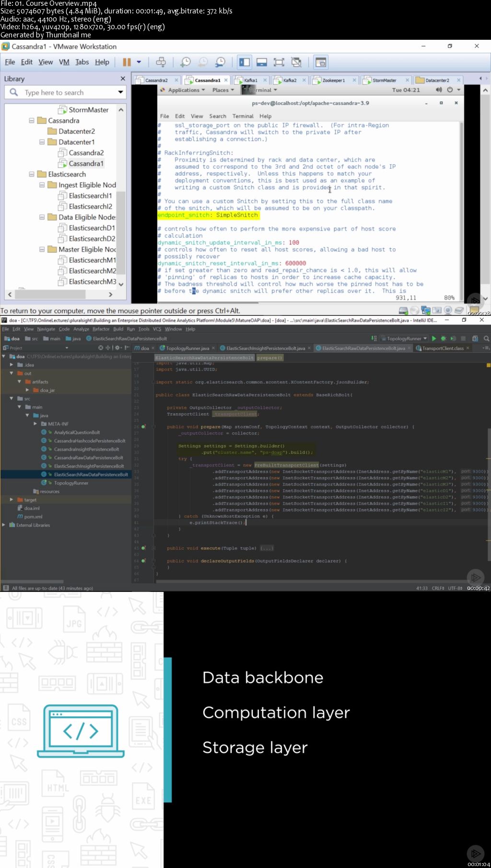Collapse Cassandra folder in Library tree

click(32, 121)
